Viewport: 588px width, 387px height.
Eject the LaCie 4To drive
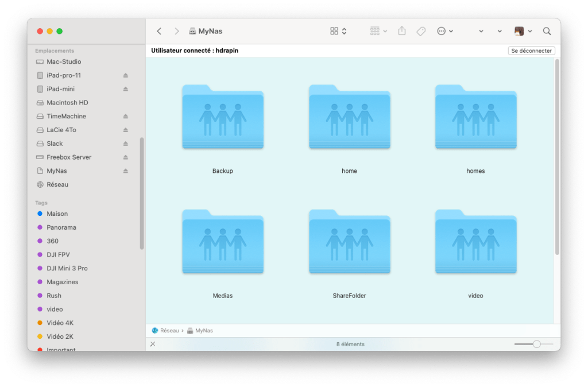tap(126, 130)
